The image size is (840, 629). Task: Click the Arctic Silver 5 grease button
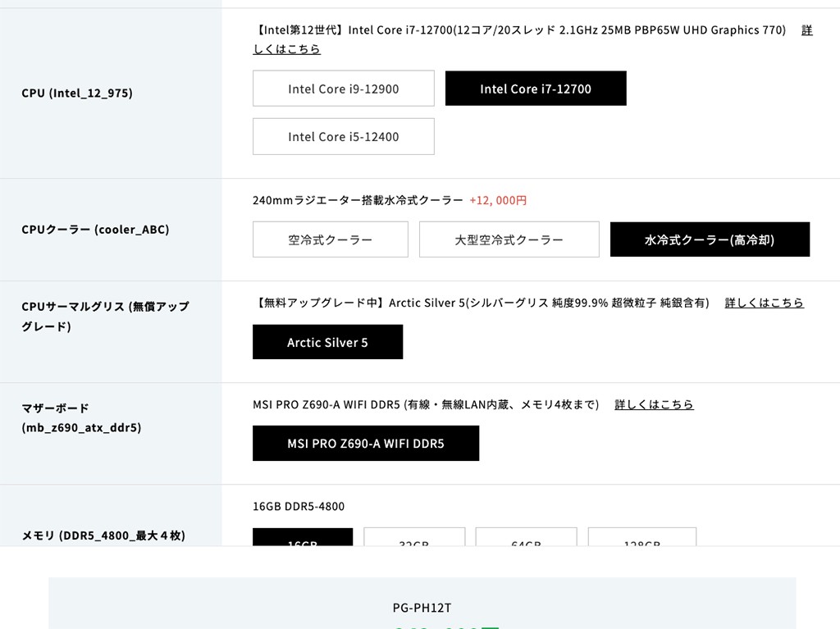[x=327, y=342]
